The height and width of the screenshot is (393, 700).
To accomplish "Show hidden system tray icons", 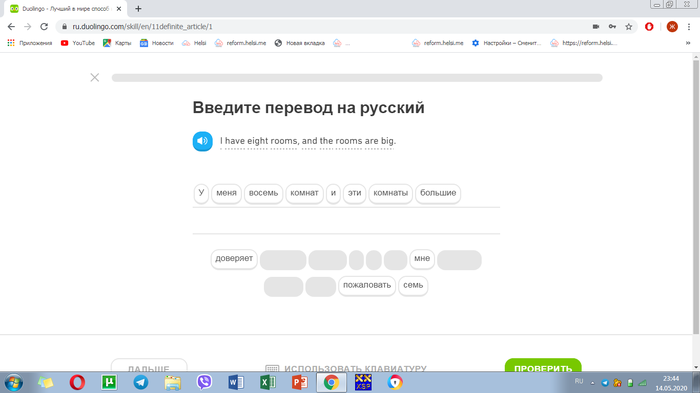I will tap(592, 383).
